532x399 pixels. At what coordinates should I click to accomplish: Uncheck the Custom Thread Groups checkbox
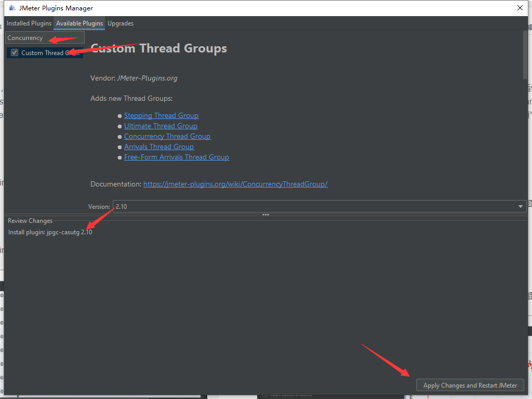(x=15, y=52)
